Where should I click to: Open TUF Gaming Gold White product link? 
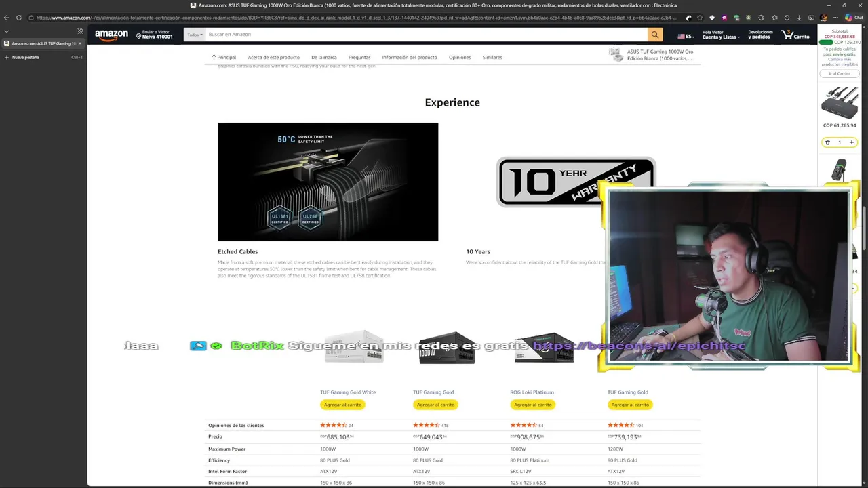(348, 392)
